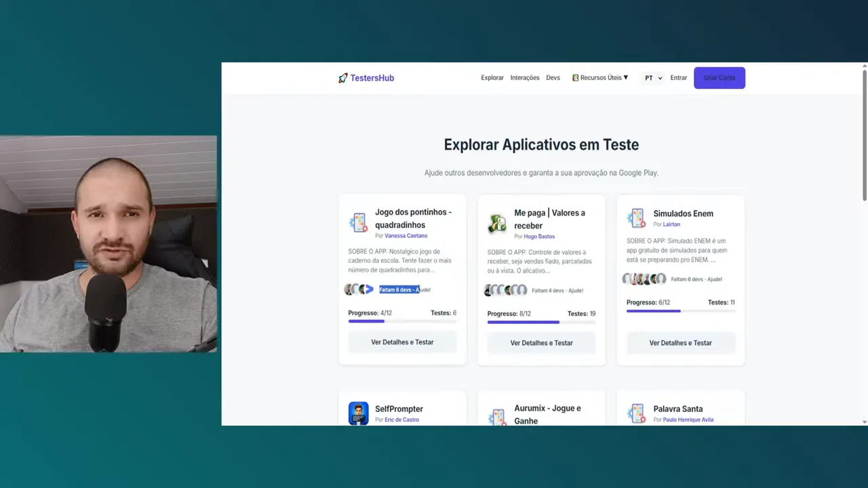The height and width of the screenshot is (488, 868).
Task: Click the Progresso: 4/12 label
Action: pyautogui.click(x=370, y=313)
